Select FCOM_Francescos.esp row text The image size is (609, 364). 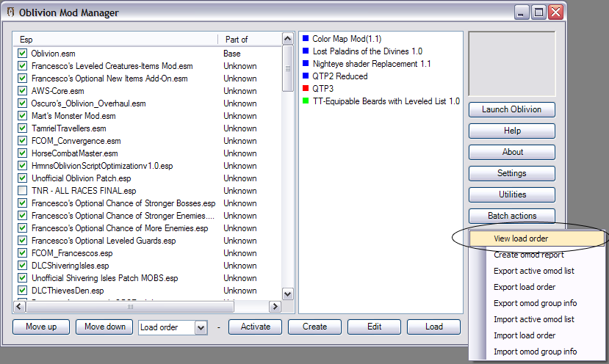coord(72,253)
